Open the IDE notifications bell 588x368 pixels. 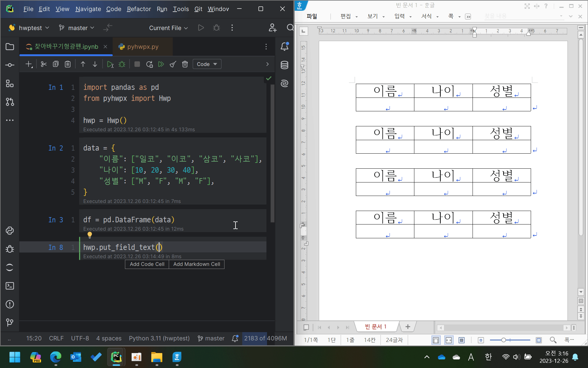pos(284,47)
